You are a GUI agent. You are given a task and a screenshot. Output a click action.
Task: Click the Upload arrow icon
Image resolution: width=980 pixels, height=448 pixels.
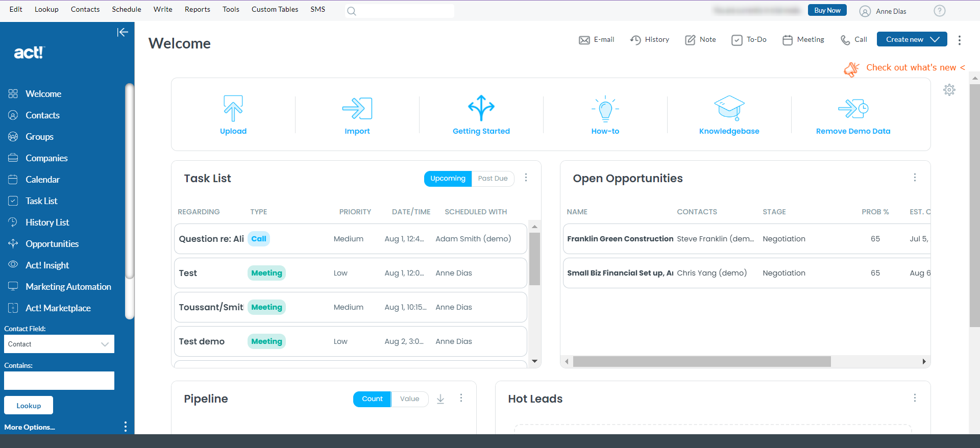(233, 108)
